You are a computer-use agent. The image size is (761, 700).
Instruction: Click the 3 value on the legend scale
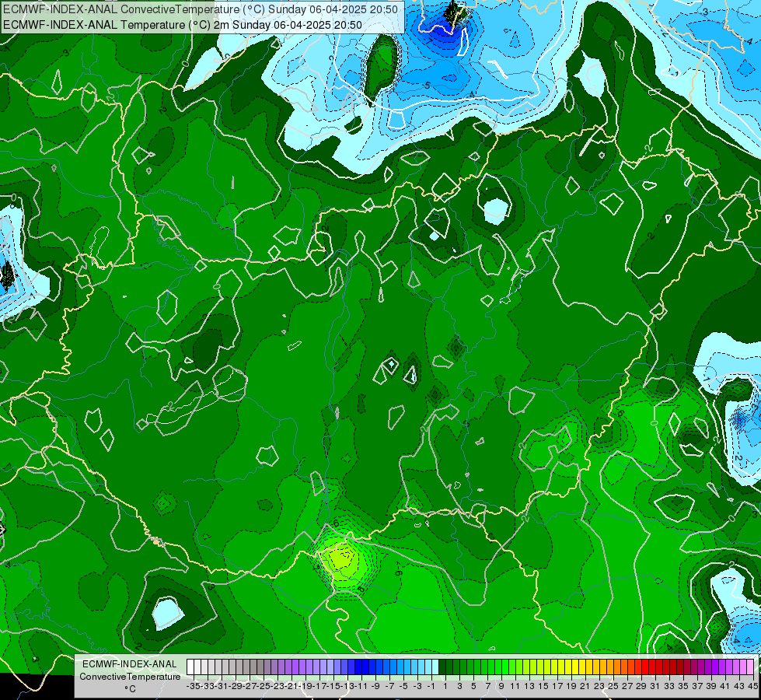coord(459,686)
